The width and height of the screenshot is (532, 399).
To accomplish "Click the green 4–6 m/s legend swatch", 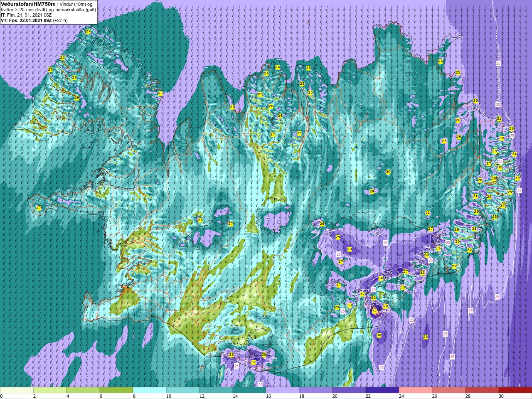I will 83,390.
